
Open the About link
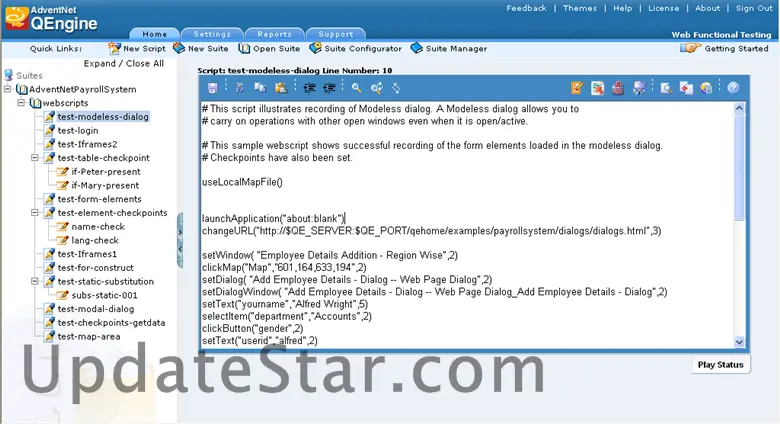[x=708, y=8]
